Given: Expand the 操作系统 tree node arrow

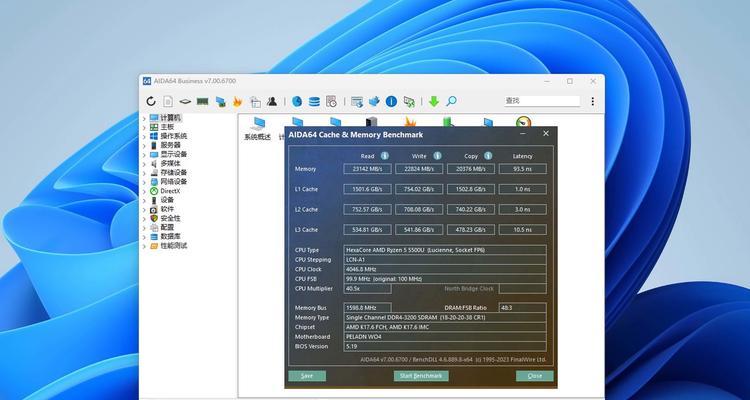Looking at the screenshot, I should tap(144, 136).
